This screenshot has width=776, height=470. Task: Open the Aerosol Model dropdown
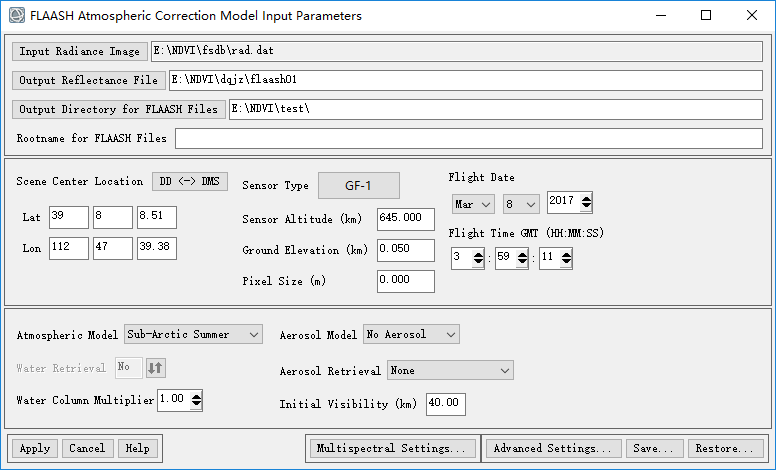(x=411, y=334)
